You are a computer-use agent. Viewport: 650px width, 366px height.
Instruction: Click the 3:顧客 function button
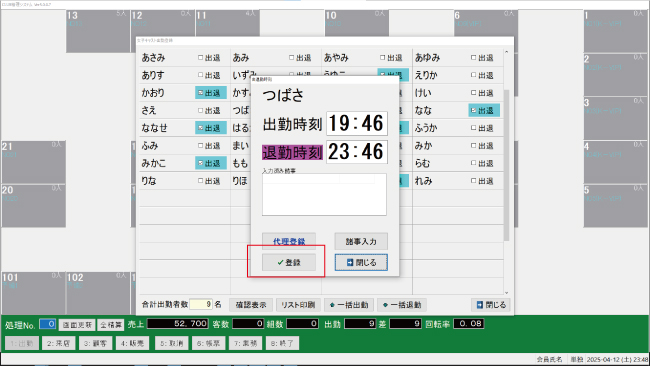(x=95, y=343)
